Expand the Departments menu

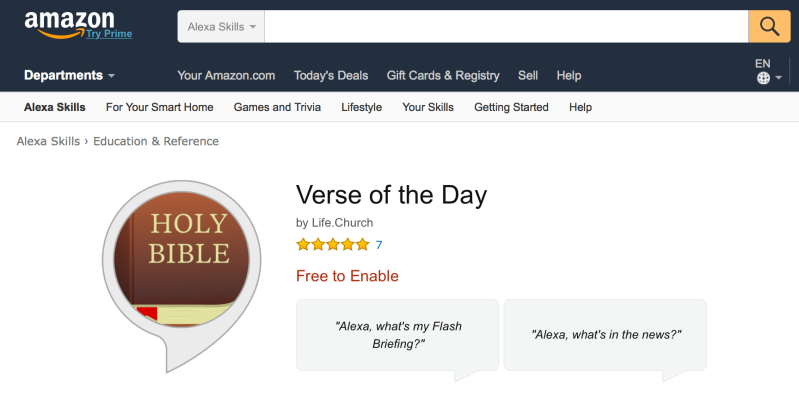point(69,75)
